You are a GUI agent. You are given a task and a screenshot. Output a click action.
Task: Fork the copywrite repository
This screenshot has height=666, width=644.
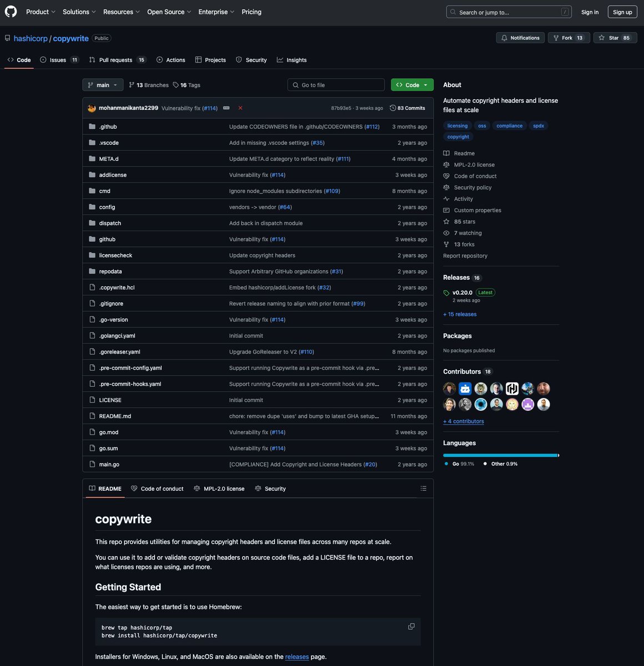click(x=568, y=38)
